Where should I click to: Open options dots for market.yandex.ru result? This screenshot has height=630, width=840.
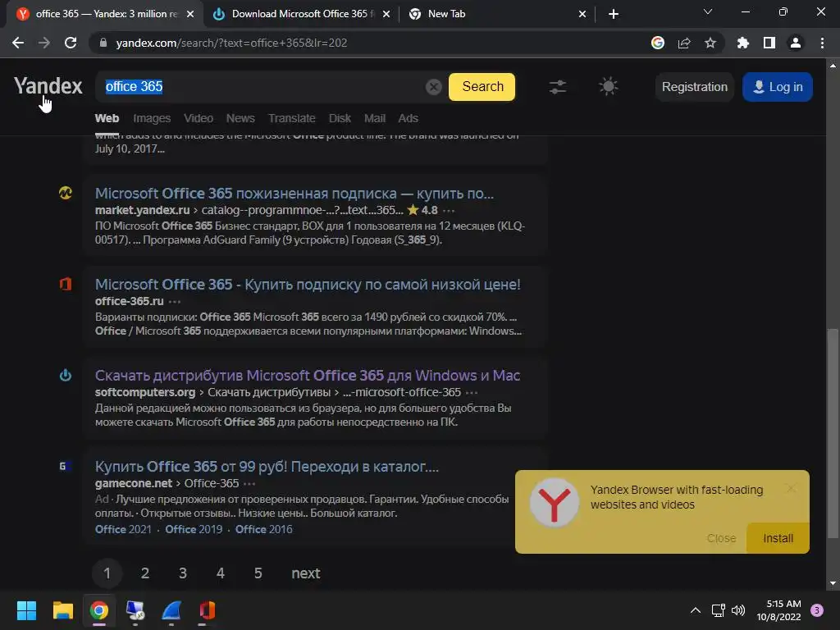[x=449, y=211]
